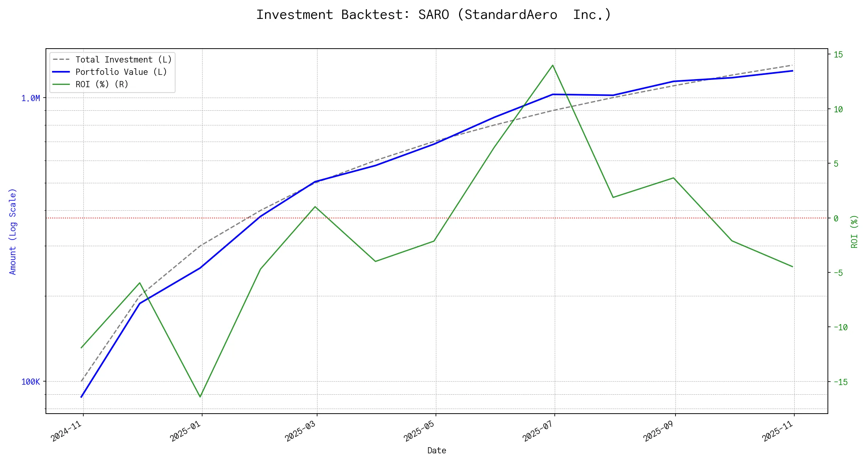Click the ROI lowest point near 2025-01
The width and height of the screenshot is (868, 463).
[200, 397]
